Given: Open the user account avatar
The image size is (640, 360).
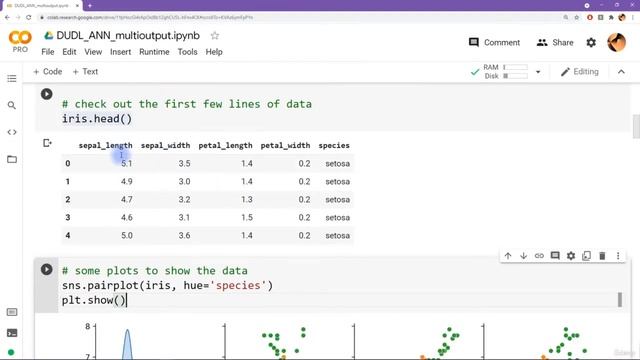Looking at the screenshot, I should (616, 42).
